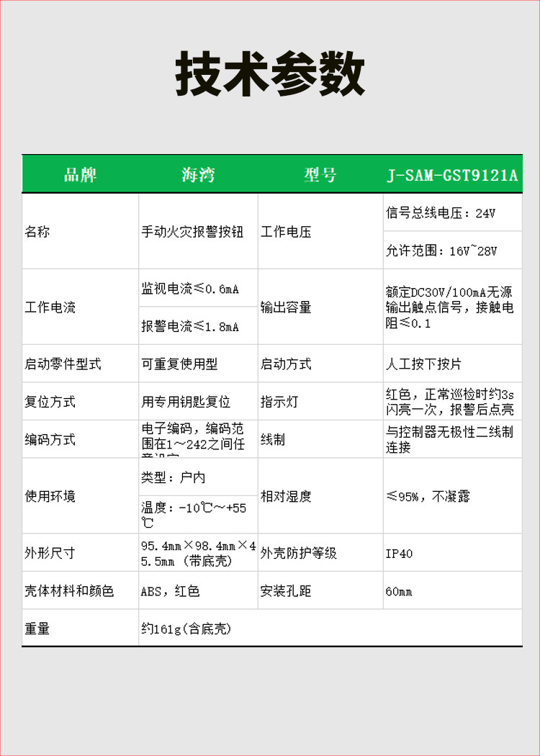
Task: Click the 外形尺寸 row label
Action: tap(80, 552)
